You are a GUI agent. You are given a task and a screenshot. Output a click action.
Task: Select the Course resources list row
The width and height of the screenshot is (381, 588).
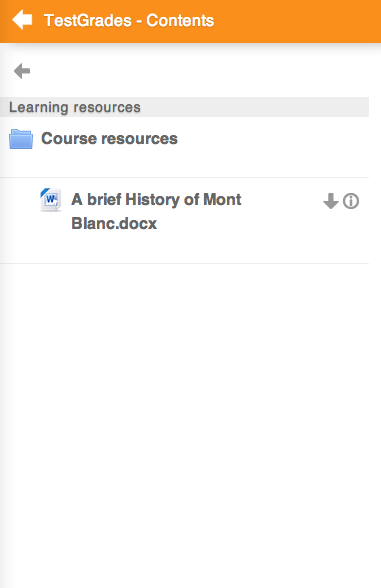point(184,147)
